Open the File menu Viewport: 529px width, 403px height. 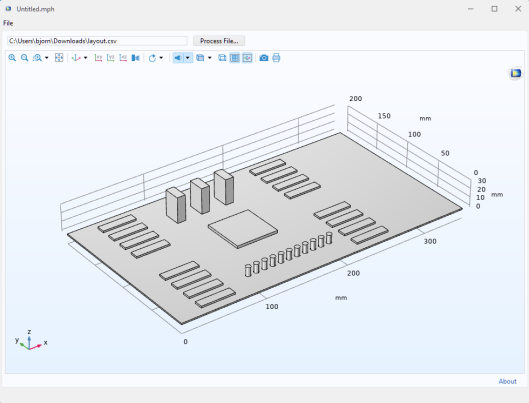tap(8, 23)
